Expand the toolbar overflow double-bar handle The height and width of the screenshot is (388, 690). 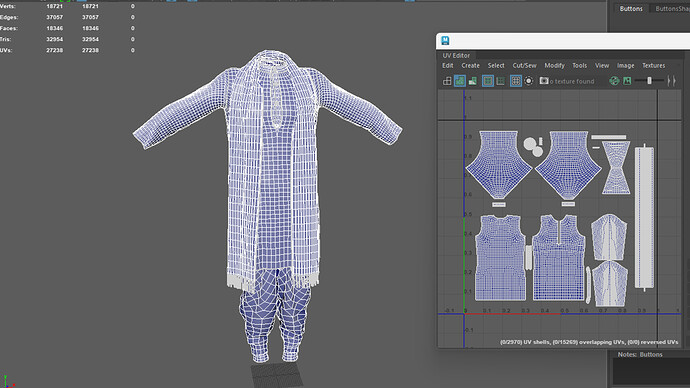(x=671, y=81)
